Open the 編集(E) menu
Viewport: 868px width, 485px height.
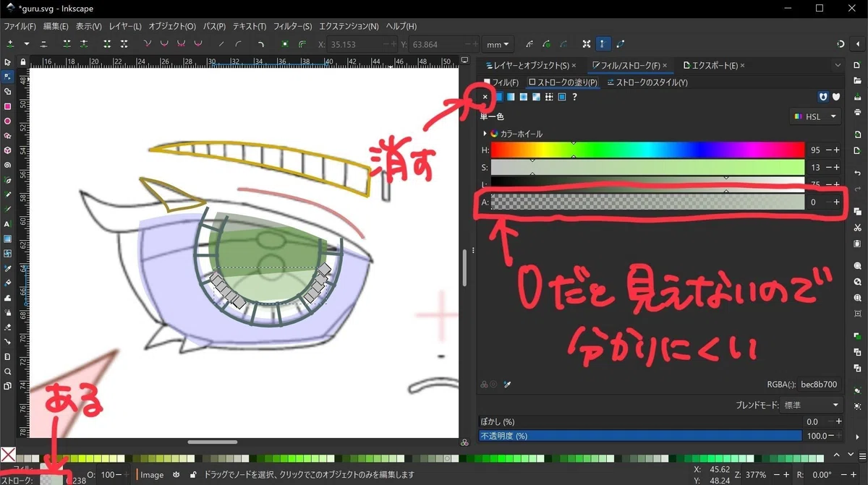[x=56, y=26]
